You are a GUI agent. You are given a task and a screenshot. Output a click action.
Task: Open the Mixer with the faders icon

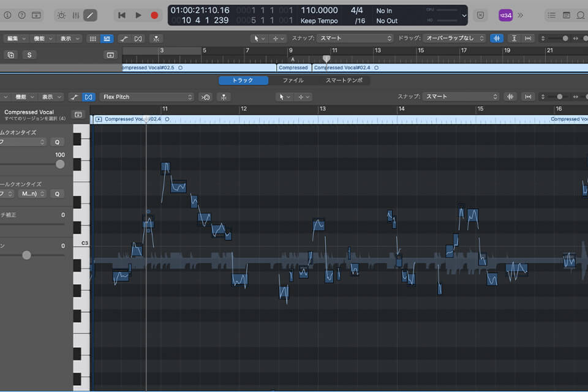(76, 15)
